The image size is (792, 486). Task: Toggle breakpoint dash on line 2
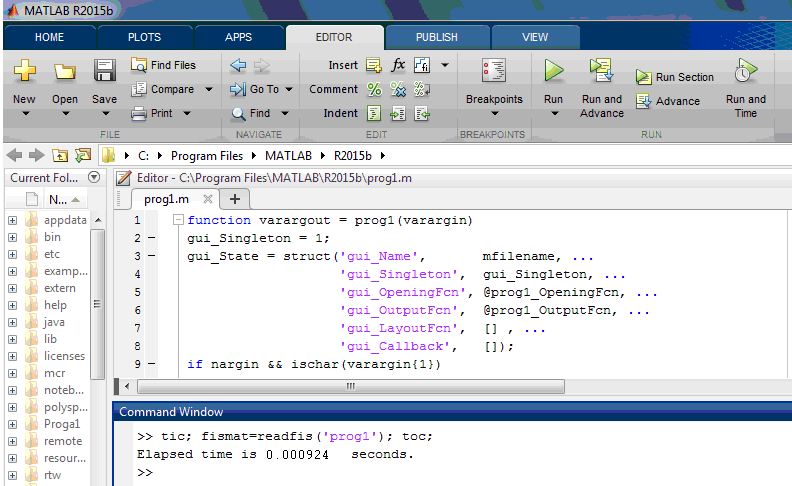pos(151,238)
